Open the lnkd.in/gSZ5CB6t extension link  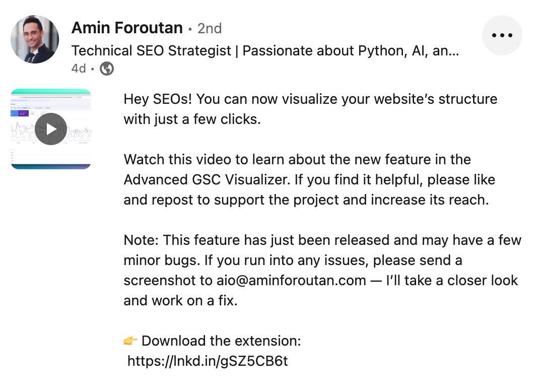pyautogui.click(x=208, y=361)
